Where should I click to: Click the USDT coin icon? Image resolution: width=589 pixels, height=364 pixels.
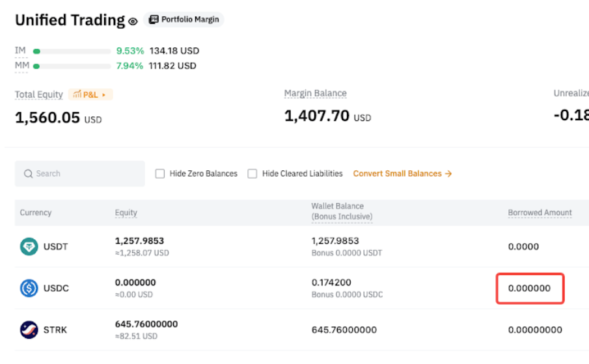click(29, 247)
